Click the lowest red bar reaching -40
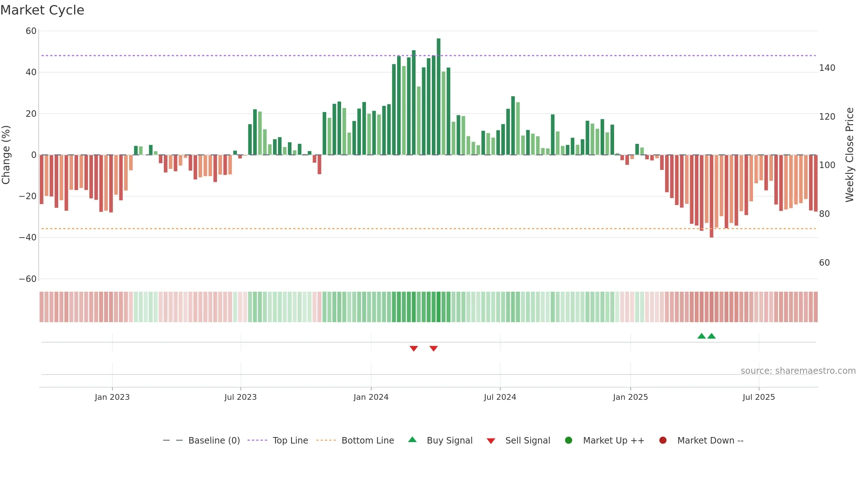The image size is (868, 488). click(711, 196)
